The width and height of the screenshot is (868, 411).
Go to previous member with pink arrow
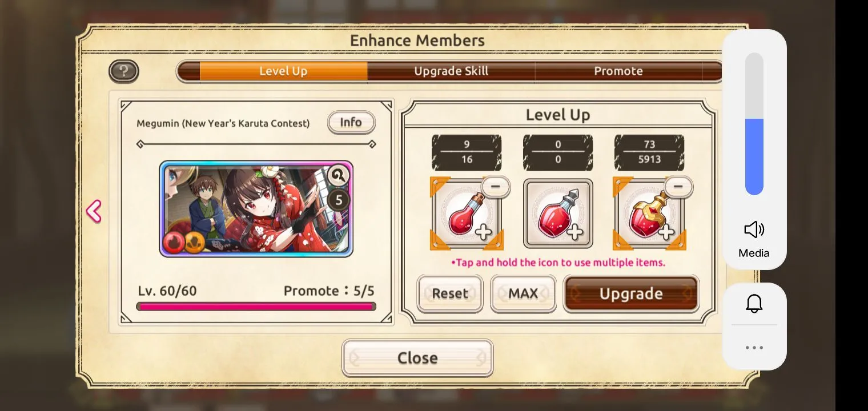point(94,211)
